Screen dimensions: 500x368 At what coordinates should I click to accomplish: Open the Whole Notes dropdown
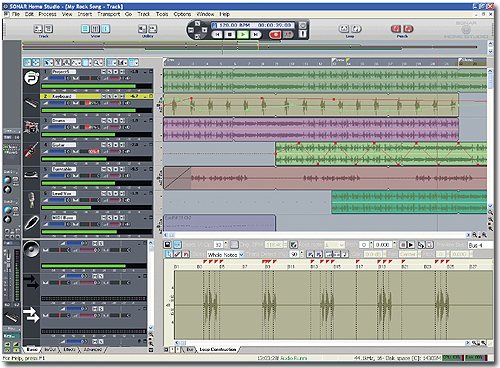242,254
